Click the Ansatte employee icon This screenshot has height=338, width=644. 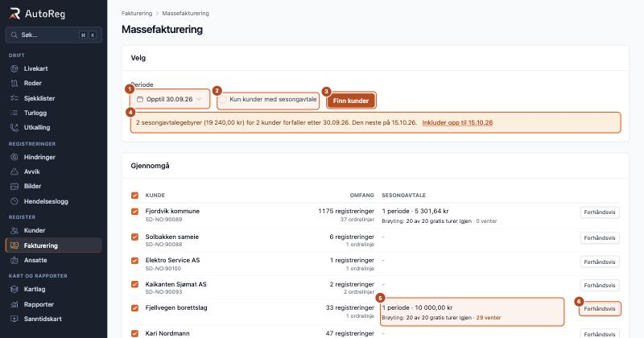coord(14,260)
